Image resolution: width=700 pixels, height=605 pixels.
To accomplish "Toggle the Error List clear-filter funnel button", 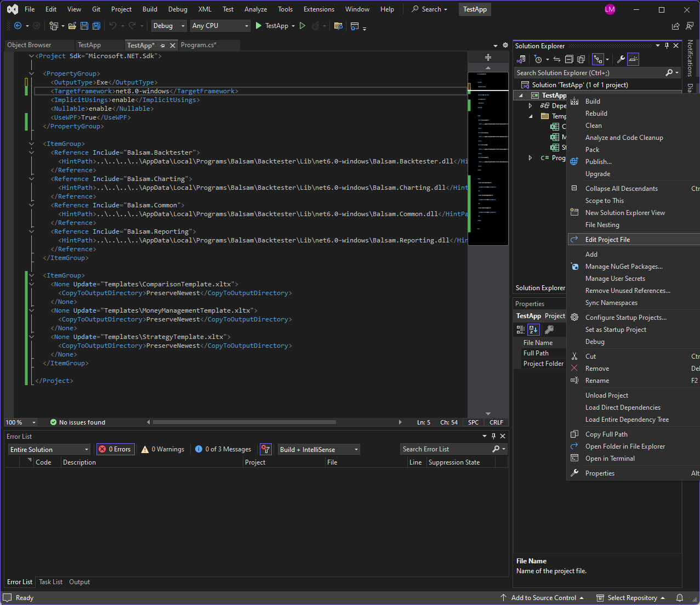I will (266, 449).
